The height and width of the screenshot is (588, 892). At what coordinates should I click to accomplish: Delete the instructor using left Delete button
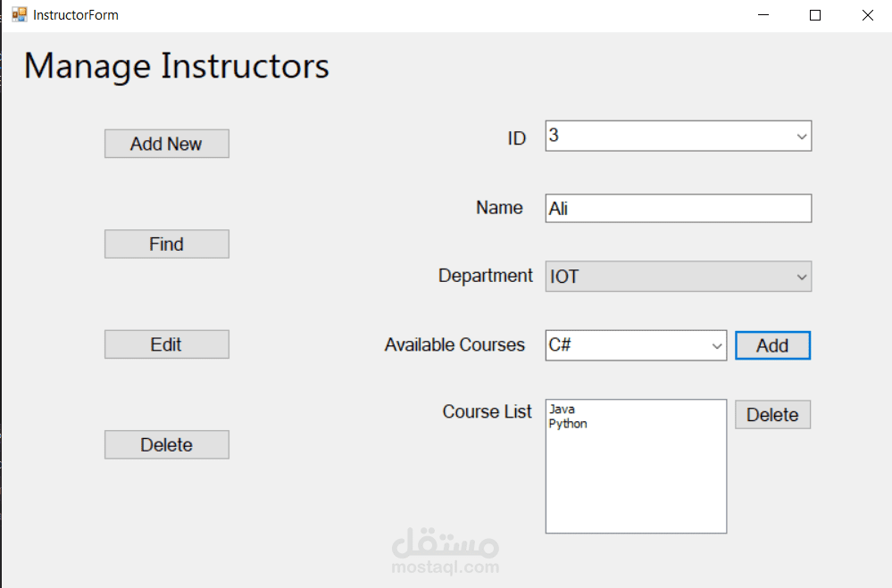pyautogui.click(x=166, y=444)
